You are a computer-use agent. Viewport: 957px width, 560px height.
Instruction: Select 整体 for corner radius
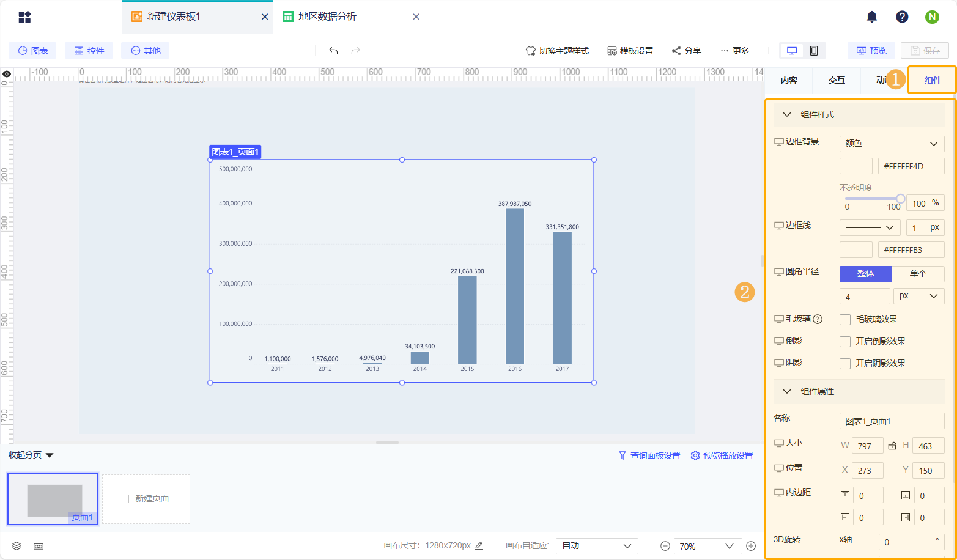tap(865, 274)
